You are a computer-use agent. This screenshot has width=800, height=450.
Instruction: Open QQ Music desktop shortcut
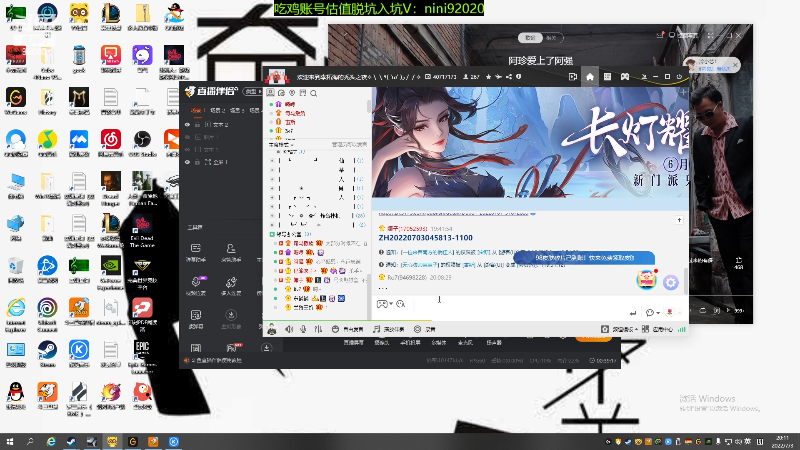(47, 143)
